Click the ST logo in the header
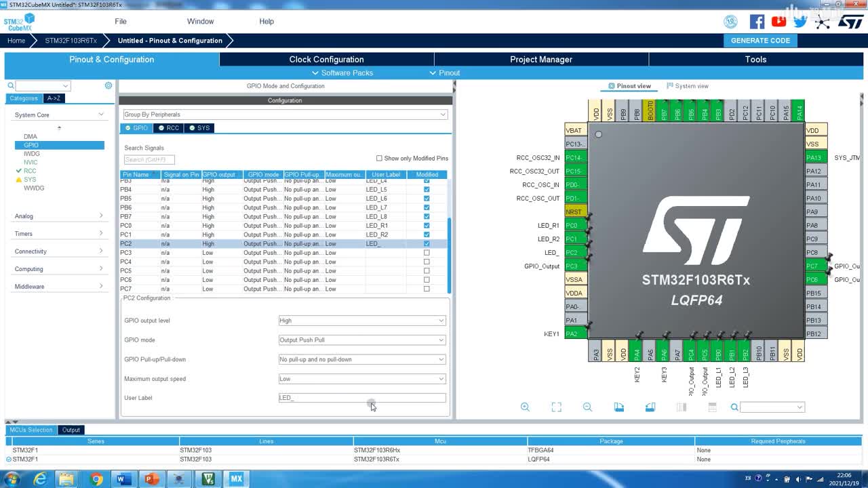 pos(850,22)
